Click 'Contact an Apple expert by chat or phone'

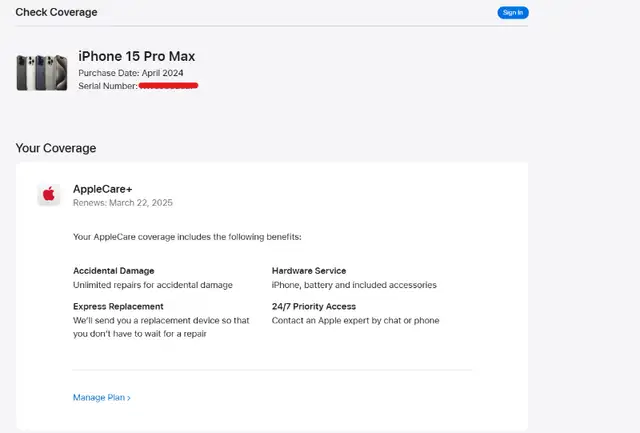pyautogui.click(x=356, y=320)
